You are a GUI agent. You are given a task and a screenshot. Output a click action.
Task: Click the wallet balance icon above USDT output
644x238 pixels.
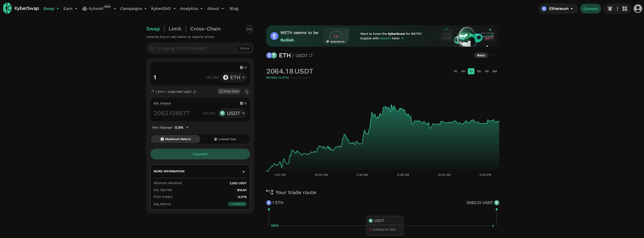(x=242, y=103)
